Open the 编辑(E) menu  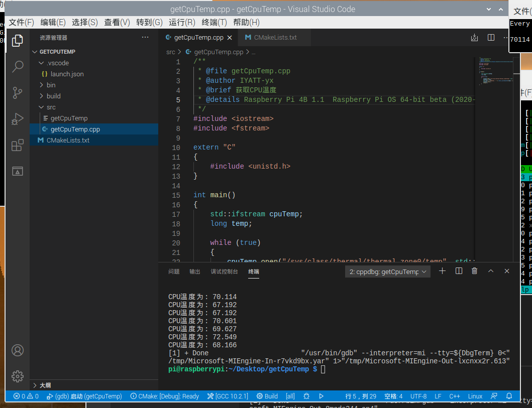pos(53,23)
